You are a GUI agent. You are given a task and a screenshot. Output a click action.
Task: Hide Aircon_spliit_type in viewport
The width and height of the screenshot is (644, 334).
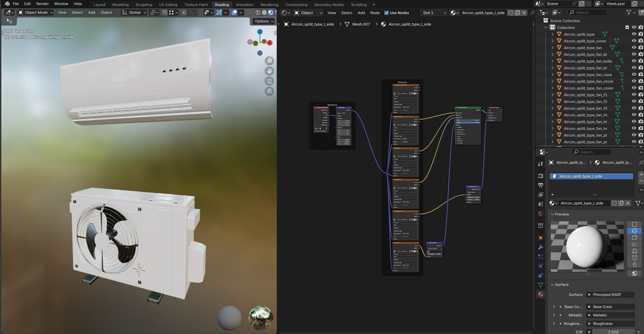point(634,34)
